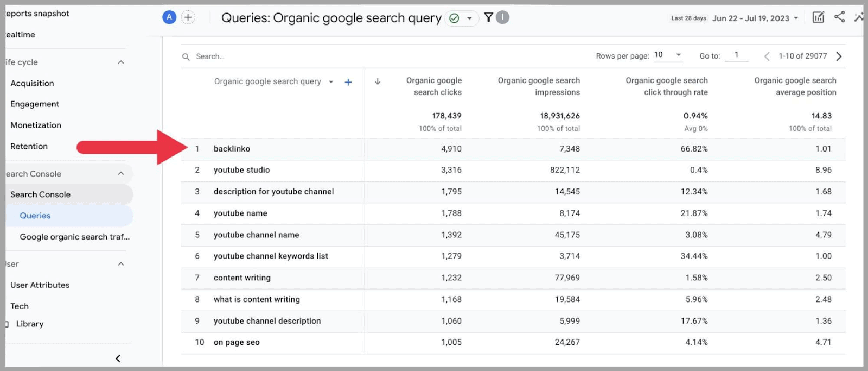This screenshot has height=371, width=868.
Task: Click the share report icon
Action: click(x=839, y=17)
